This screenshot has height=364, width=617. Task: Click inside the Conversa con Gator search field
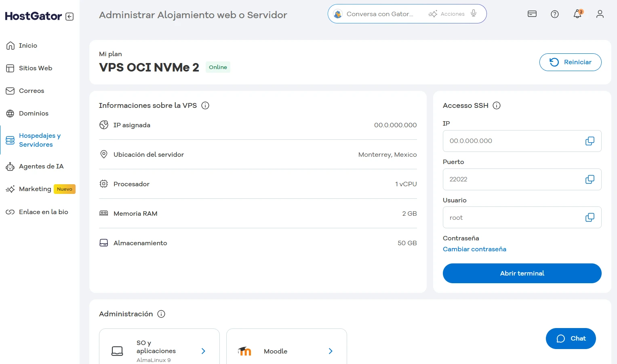click(380, 13)
